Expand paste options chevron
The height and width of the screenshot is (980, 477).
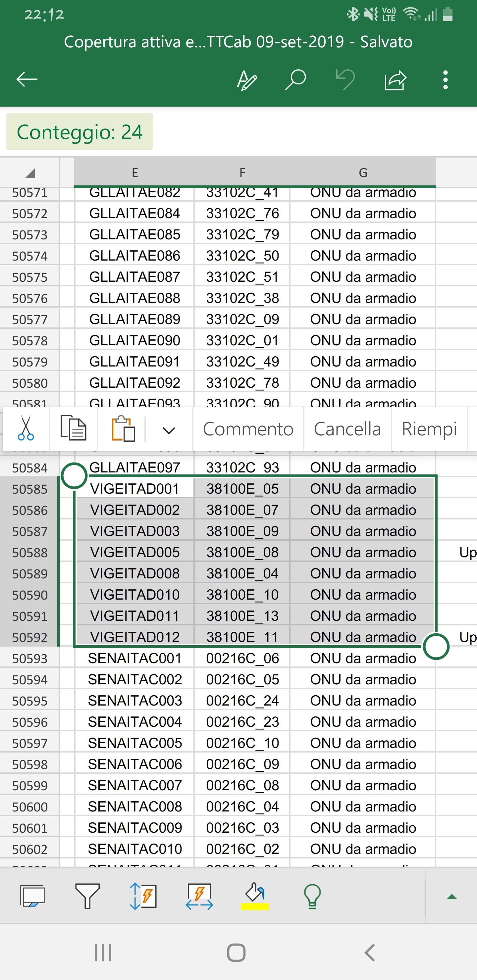(169, 430)
